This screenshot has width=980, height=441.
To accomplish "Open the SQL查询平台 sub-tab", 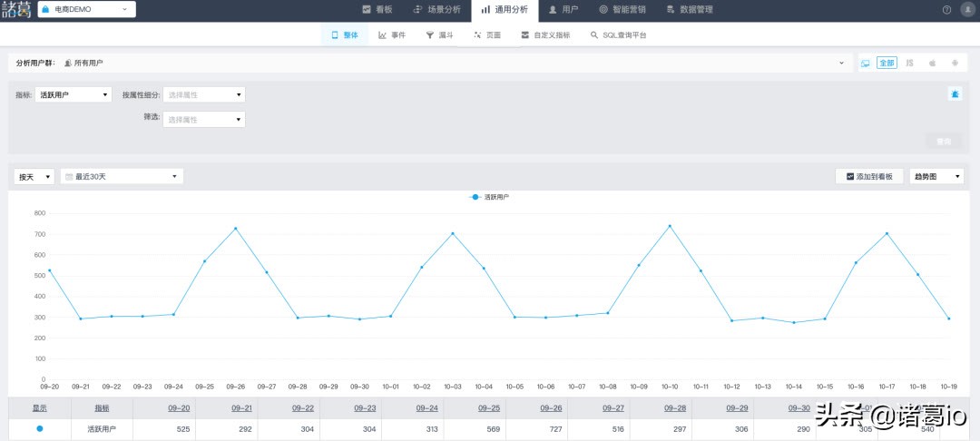I will [619, 35].
